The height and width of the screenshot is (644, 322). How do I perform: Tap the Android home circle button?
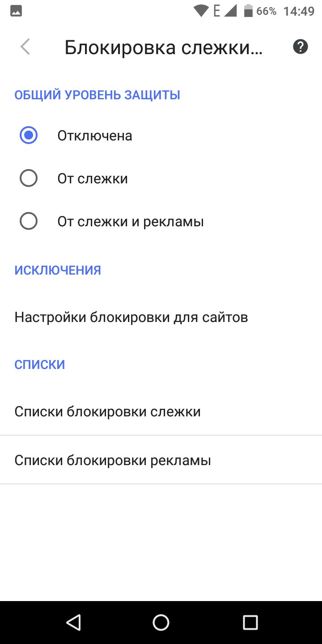161,622
